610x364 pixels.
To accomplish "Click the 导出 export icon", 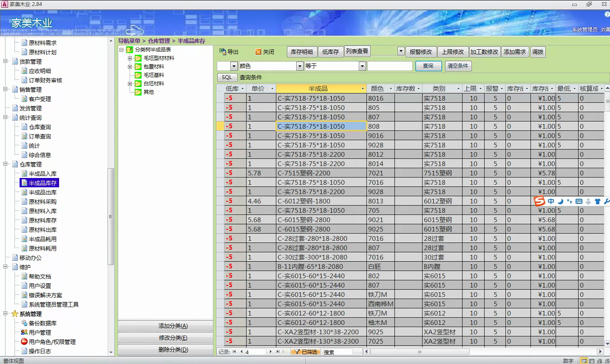I will click(222, 51).
